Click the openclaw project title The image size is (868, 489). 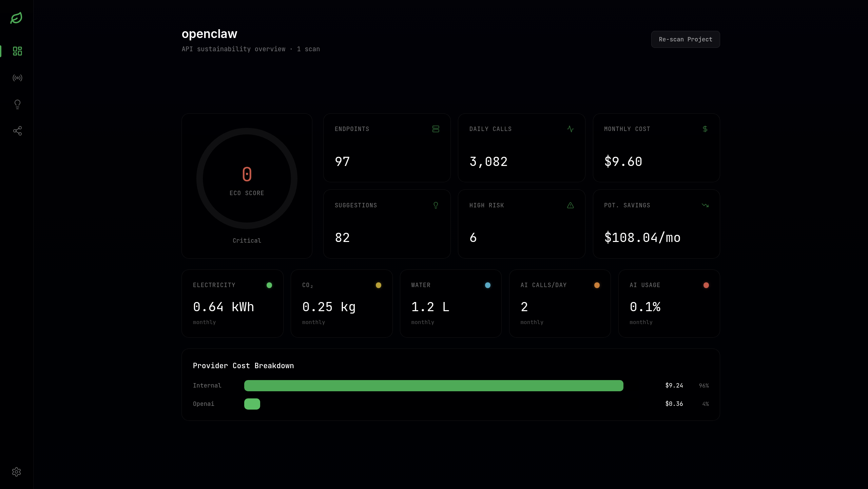(209, 34)
